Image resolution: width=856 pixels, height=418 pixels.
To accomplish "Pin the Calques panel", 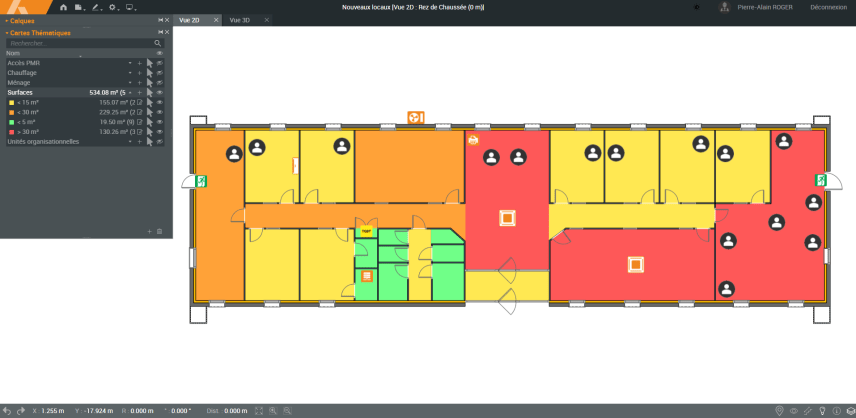I will pyautogui.click(x=160, y=20).
